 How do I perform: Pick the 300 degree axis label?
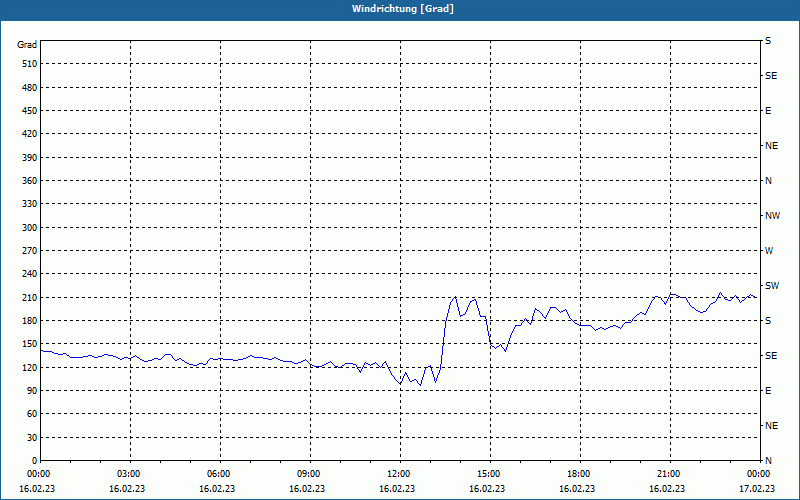click(30, 227)
